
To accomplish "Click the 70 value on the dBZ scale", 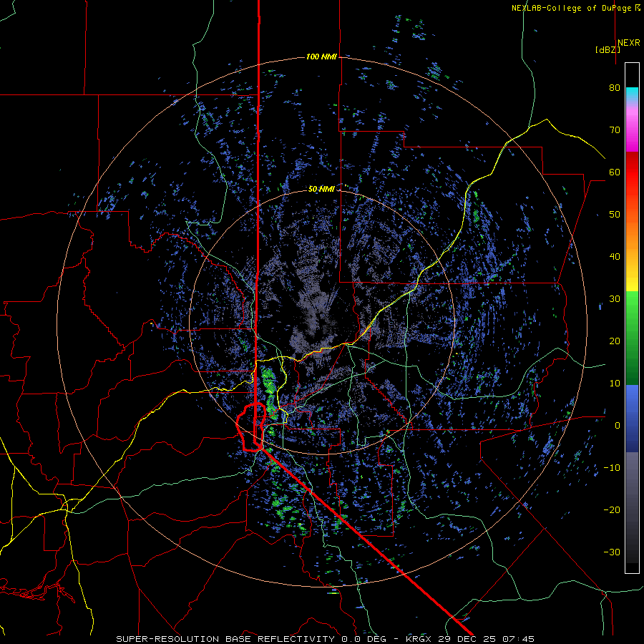I will 615,130.
